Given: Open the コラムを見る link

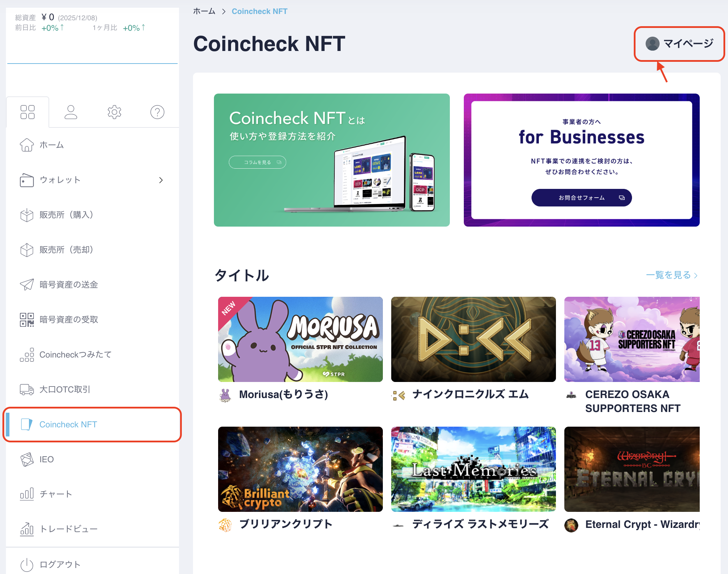Looking at the screenshot, I should point(257,162).
